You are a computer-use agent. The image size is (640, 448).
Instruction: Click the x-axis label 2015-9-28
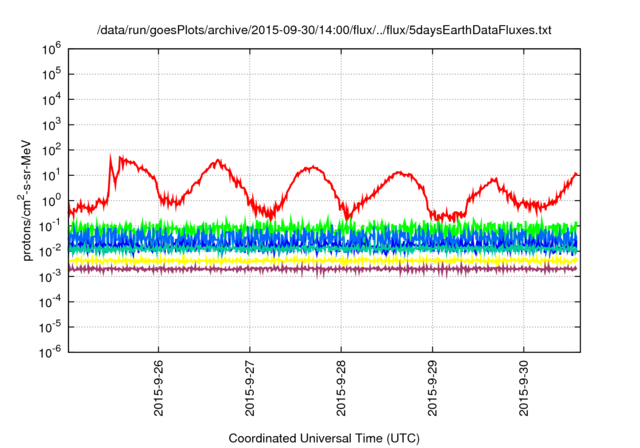(341, 388)
